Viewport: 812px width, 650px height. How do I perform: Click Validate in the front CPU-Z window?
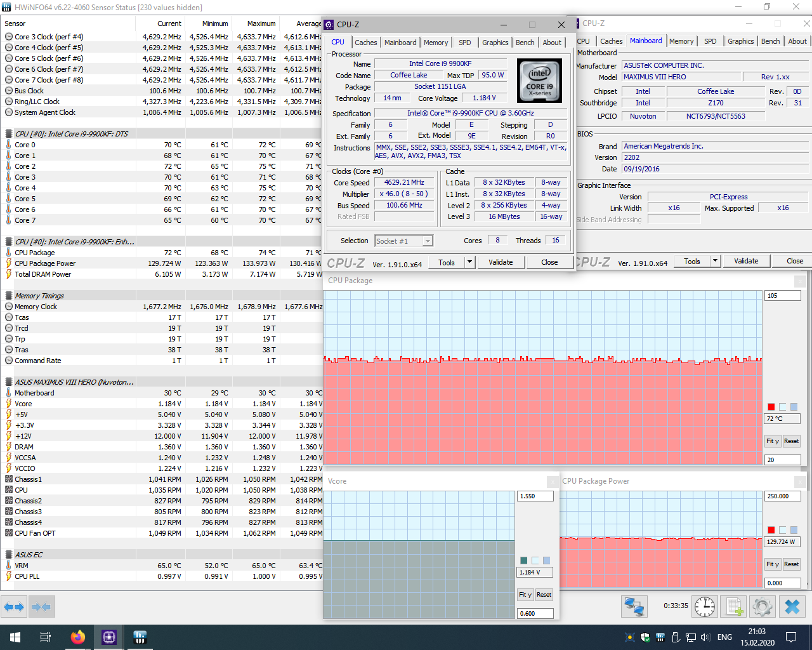(x=501, y=262)
